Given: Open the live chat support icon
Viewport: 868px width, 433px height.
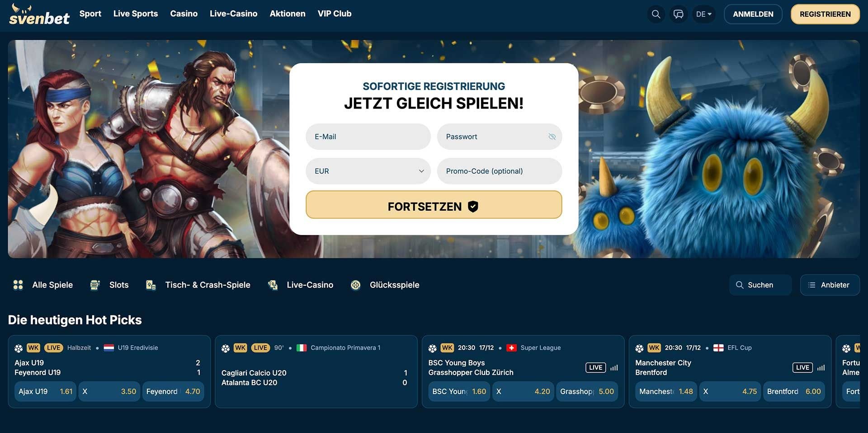Looking at the screenshot, I should (x=678, y=14).
